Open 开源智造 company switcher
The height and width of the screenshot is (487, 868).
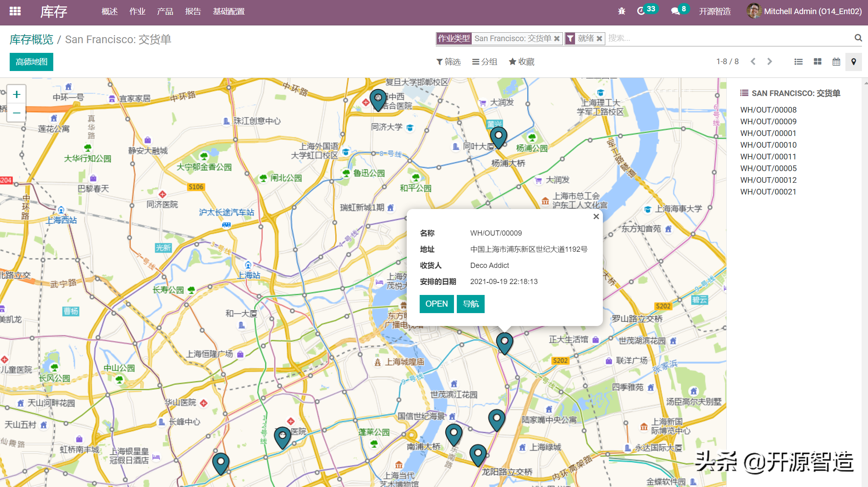(715, 11)
